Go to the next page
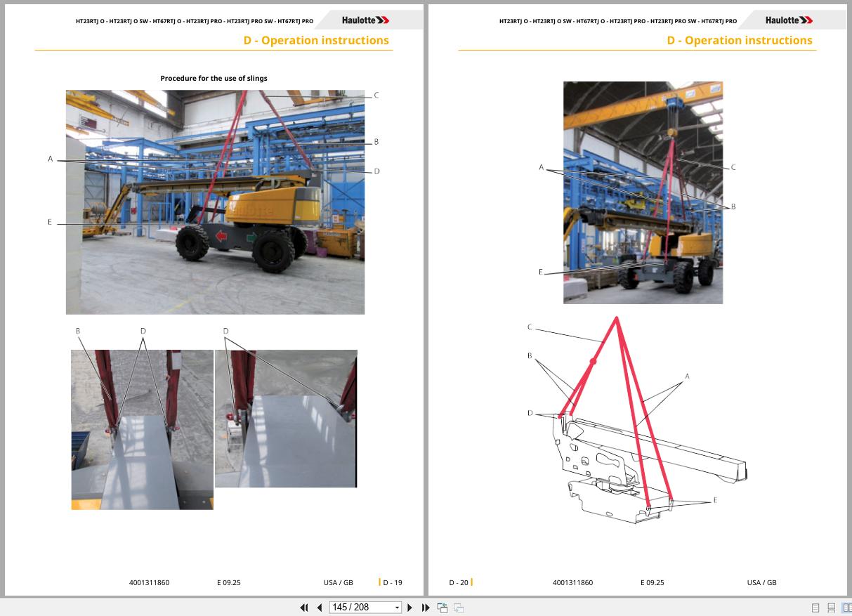This screenshot has width=852, height=616. tap(410, 608)
